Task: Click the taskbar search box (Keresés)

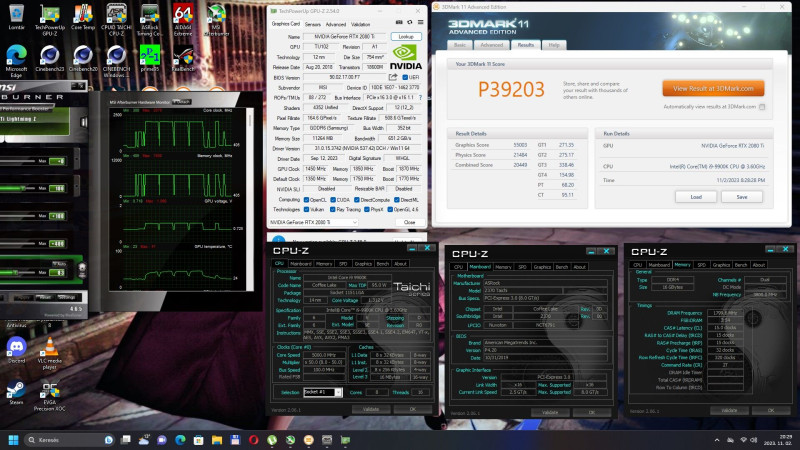Action: 68,440
